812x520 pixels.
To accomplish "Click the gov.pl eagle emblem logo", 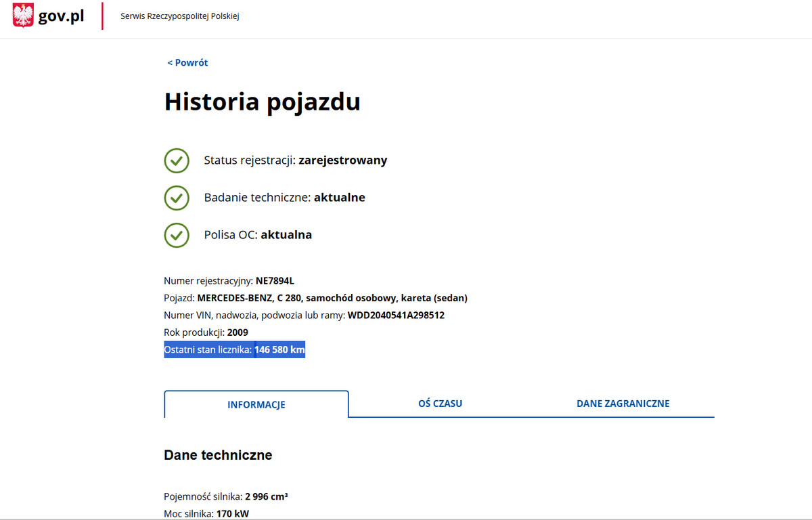I will [x=23, y=16].
